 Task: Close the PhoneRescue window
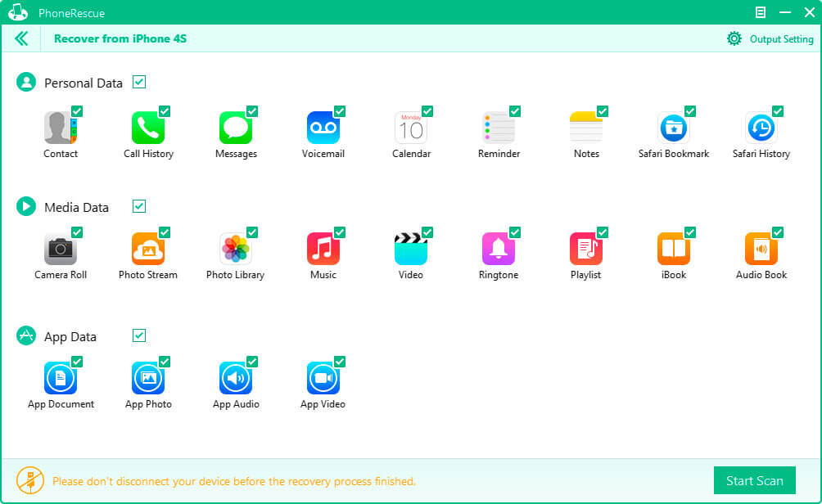pyautogui.click(x=810, y=12)
